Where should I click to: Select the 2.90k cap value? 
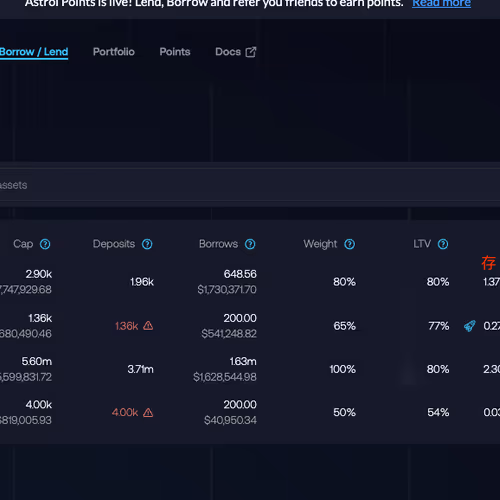click(39, 274)
